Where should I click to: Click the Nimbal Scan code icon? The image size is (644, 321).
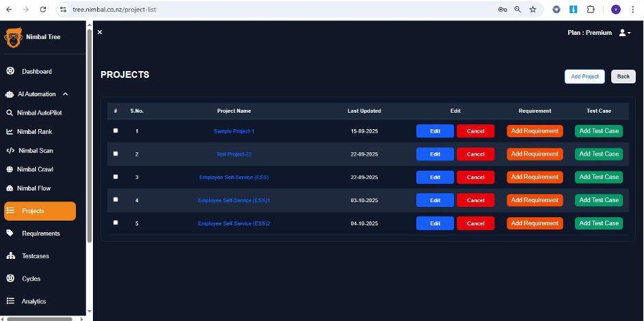point(10,151)
